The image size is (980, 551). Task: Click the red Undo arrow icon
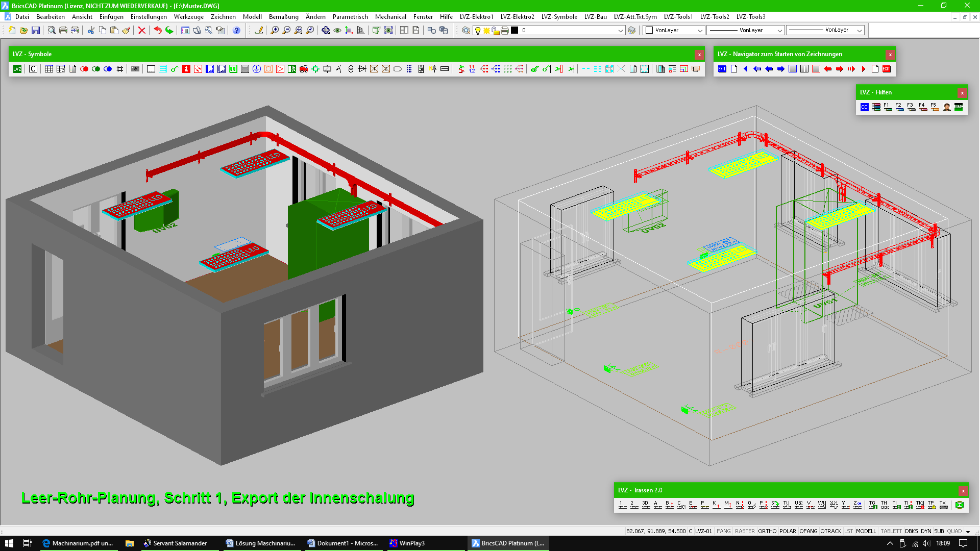pyautogui.click(x=158, y=31)
